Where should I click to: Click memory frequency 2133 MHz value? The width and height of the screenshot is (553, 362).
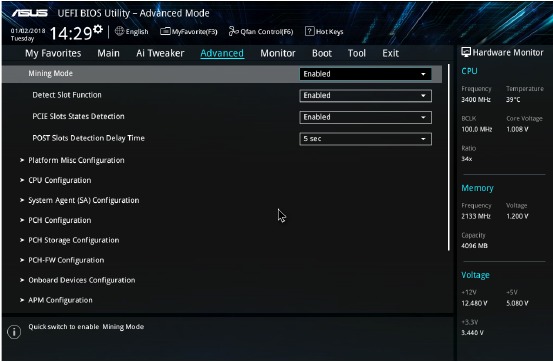(x=476, y=216)
